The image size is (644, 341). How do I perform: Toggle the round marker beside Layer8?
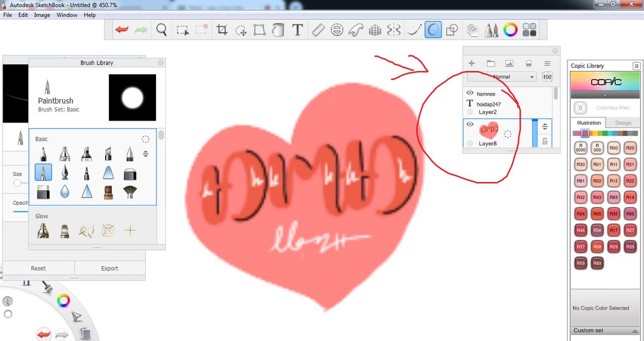470,143
